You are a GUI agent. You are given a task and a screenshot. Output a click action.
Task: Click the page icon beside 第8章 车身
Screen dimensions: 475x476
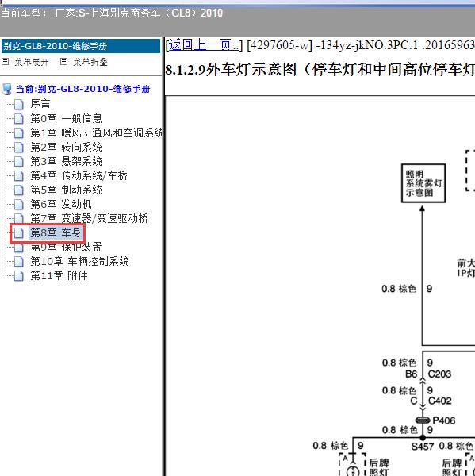(19, 232)
